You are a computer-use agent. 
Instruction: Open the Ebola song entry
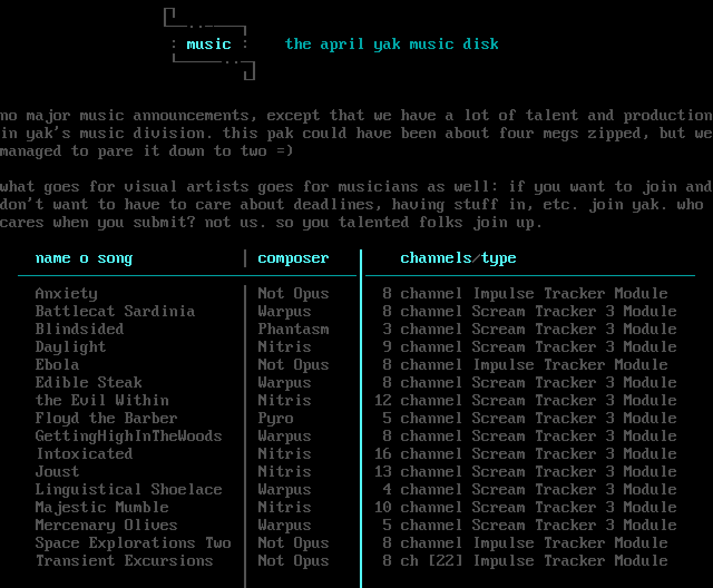coord(57,365)
